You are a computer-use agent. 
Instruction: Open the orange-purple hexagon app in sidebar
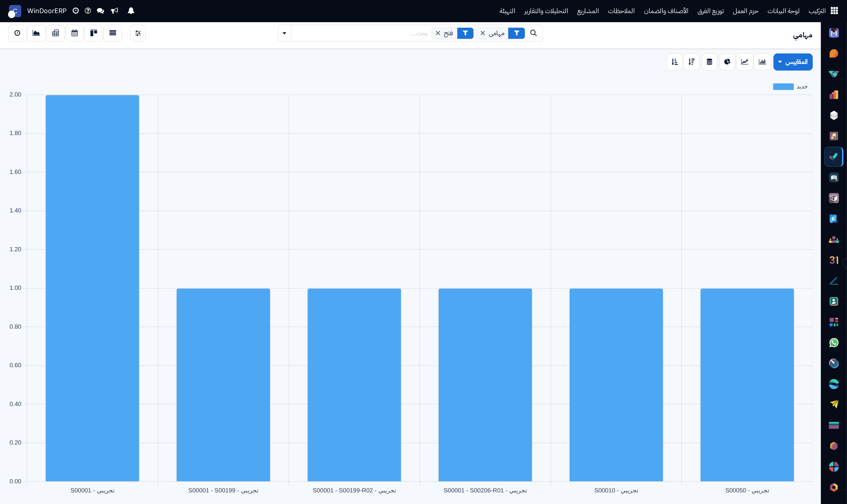834,446
